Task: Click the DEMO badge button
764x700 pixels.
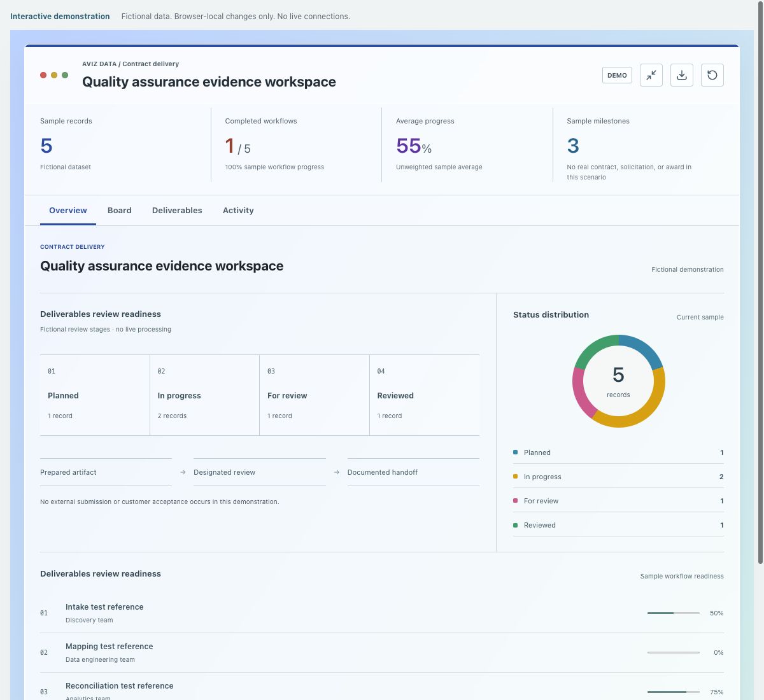Action: [x=617, y=75]
